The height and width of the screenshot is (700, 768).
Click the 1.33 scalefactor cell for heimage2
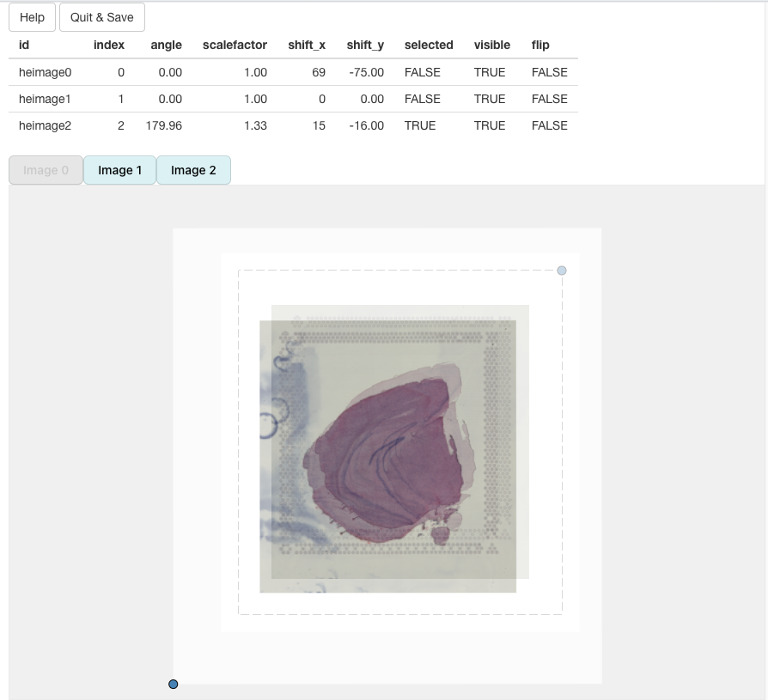[255, 125]
